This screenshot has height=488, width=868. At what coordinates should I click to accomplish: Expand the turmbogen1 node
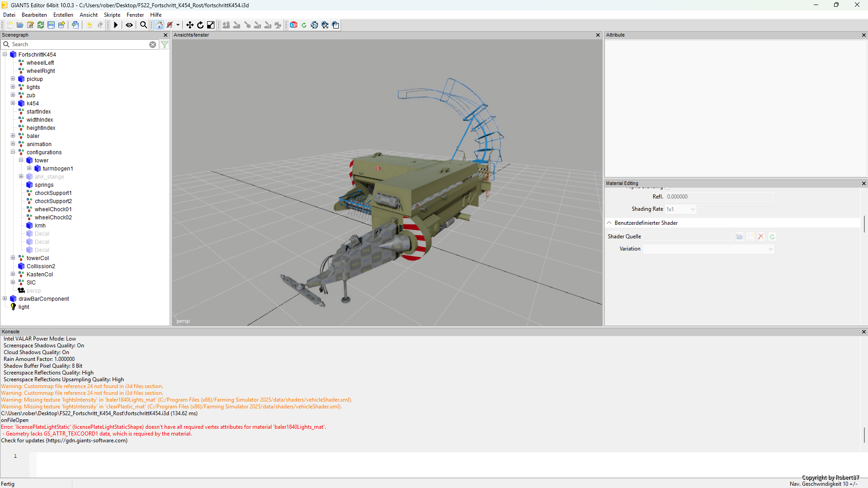coord(29,168)
